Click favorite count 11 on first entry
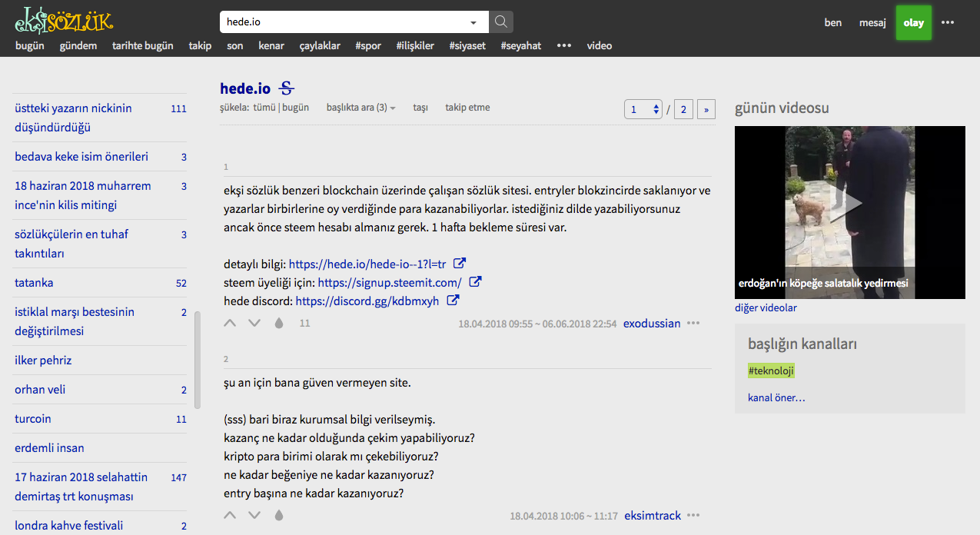This screenshot has height=535, width=980. (x=304, y=324)
